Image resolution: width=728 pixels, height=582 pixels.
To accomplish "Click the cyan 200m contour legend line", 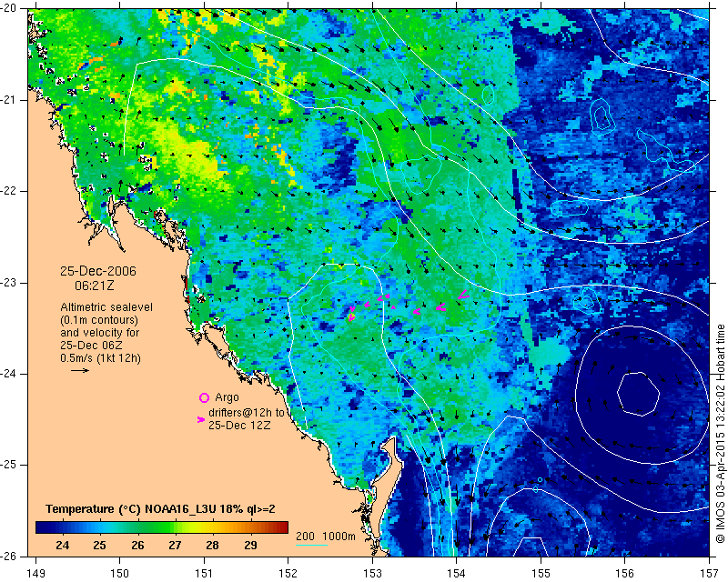I will click(x=312, y=545).
